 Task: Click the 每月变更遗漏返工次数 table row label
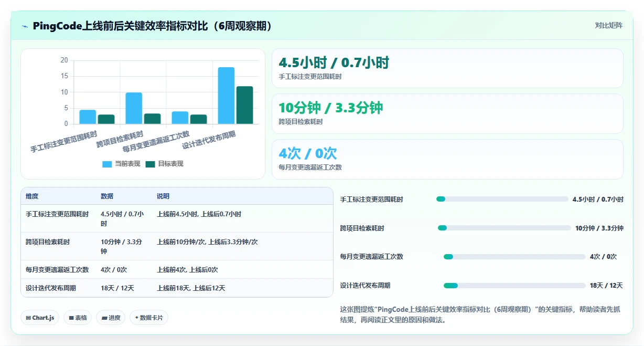57,269
